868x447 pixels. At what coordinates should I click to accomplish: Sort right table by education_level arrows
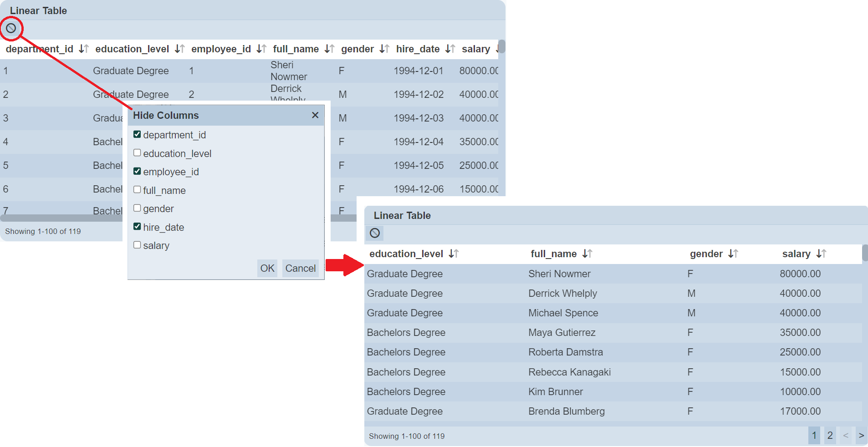pos(453,254)
